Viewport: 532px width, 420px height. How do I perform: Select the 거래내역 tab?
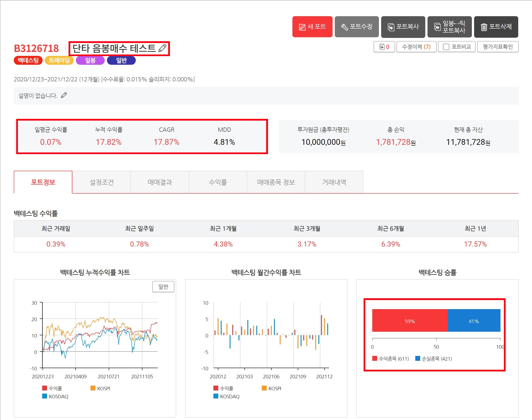(334, 182)
